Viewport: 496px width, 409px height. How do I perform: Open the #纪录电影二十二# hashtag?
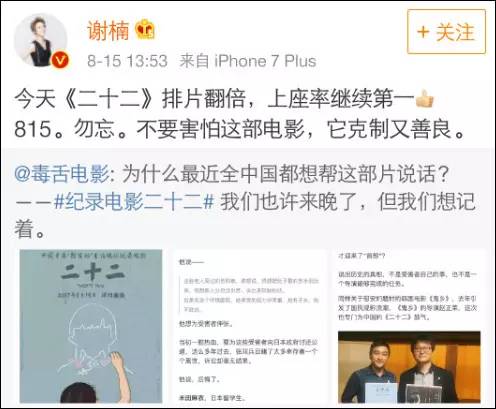point(134,202)
